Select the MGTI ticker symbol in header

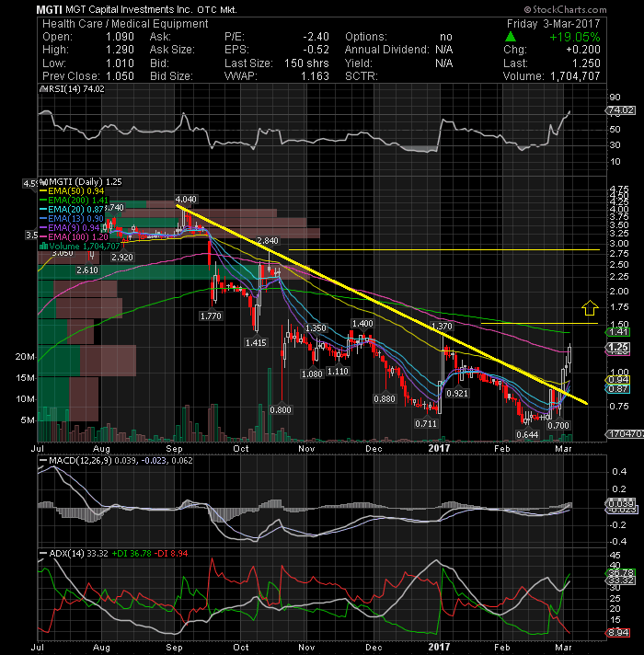point(50,9)
